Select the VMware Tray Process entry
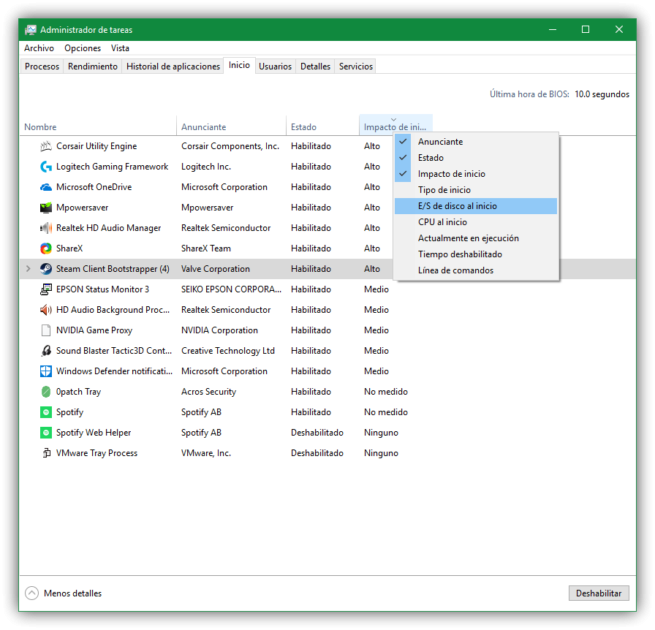 [97, 453]
